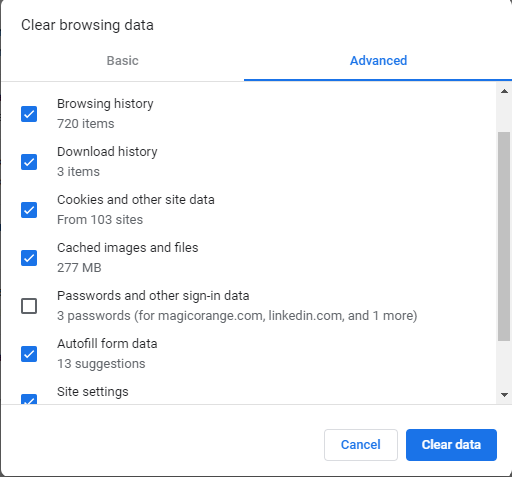
Task: Click the 'Cookies and other site data' label
Action: (136, 200)
